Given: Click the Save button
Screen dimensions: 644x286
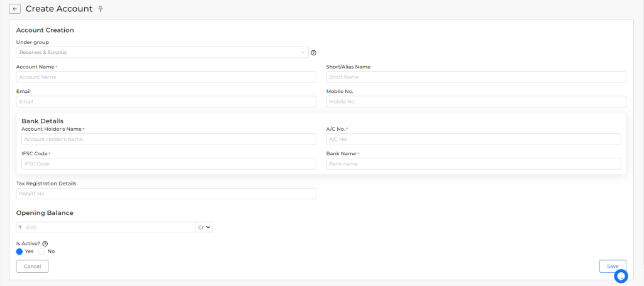Looking at the screenshot, I should (x=613, y=267).
